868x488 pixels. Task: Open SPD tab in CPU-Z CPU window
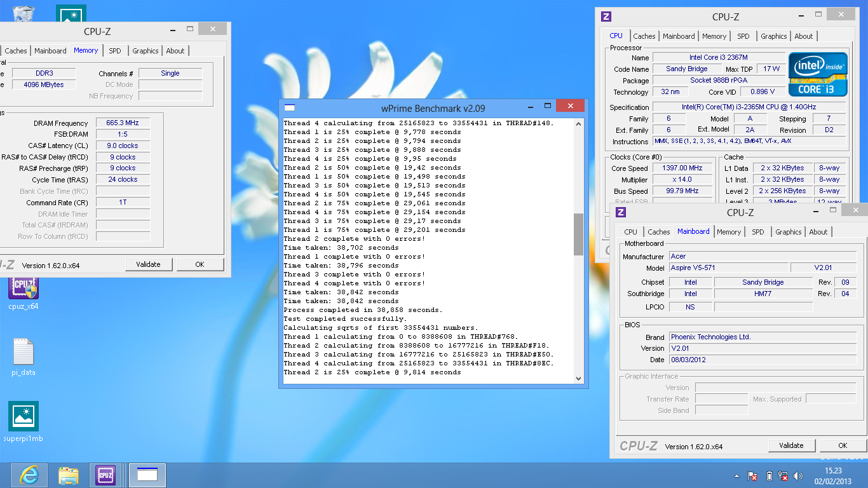(743, 36)
